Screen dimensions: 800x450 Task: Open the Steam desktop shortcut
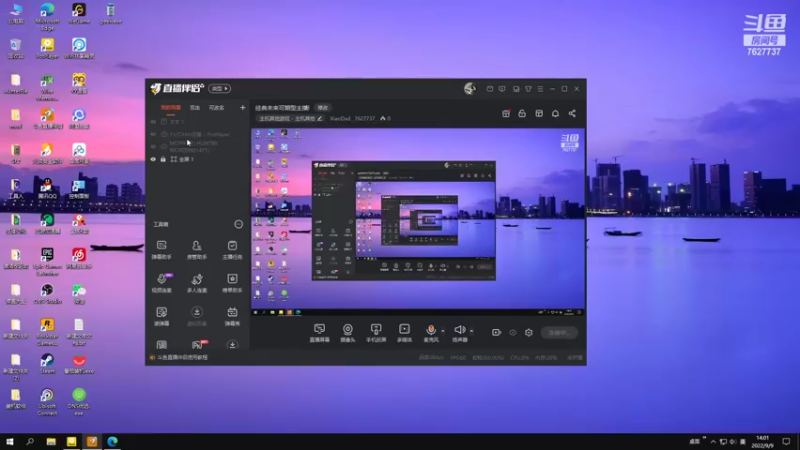(x=47, y=364)
